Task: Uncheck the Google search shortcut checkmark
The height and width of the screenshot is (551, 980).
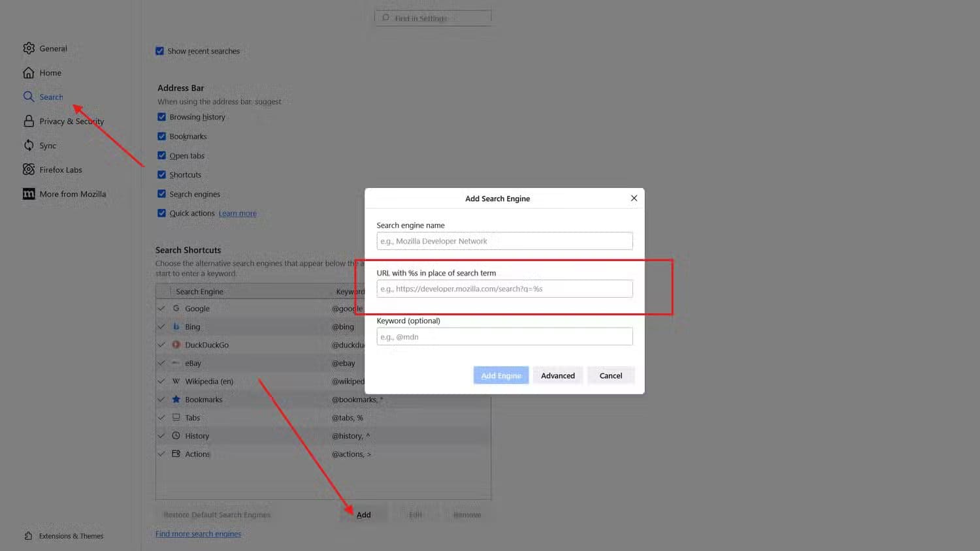Action: click(x=161, y=308)
